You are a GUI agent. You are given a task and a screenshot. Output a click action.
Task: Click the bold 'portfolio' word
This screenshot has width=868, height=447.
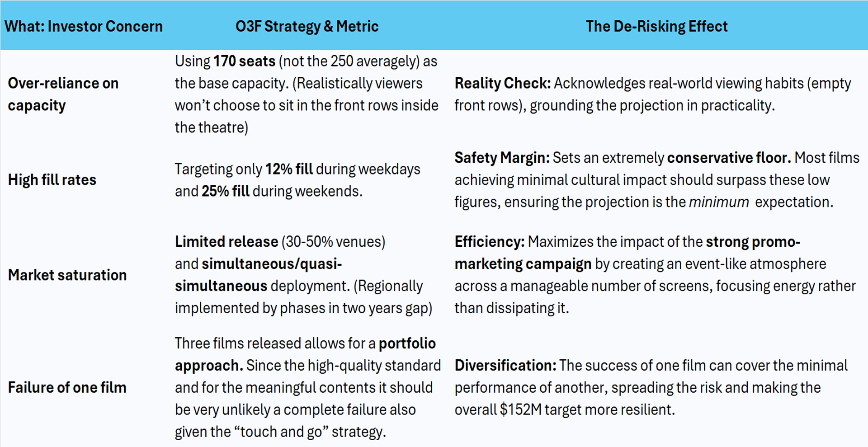coord(407,343)
